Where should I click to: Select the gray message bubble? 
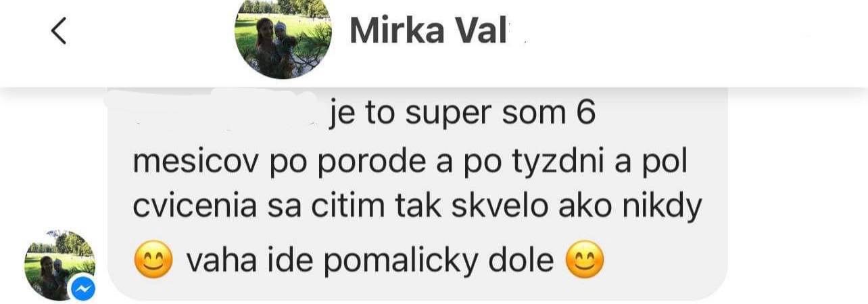417,195
